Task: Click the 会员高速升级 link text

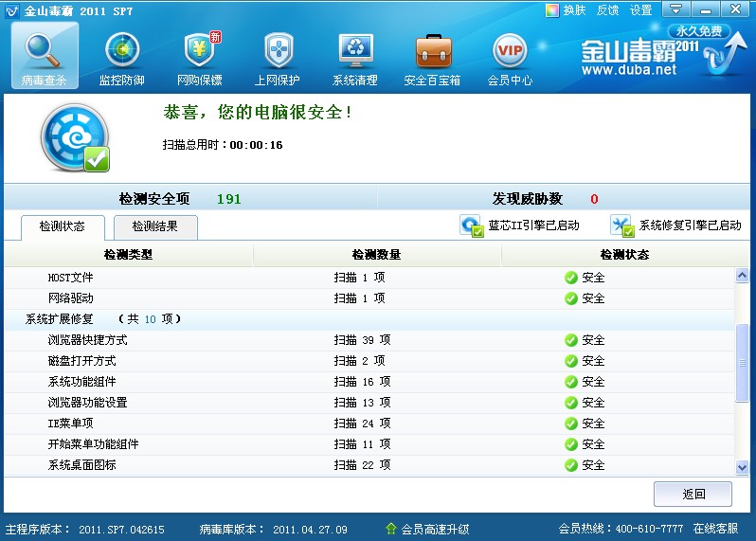Action: (435, 529)
